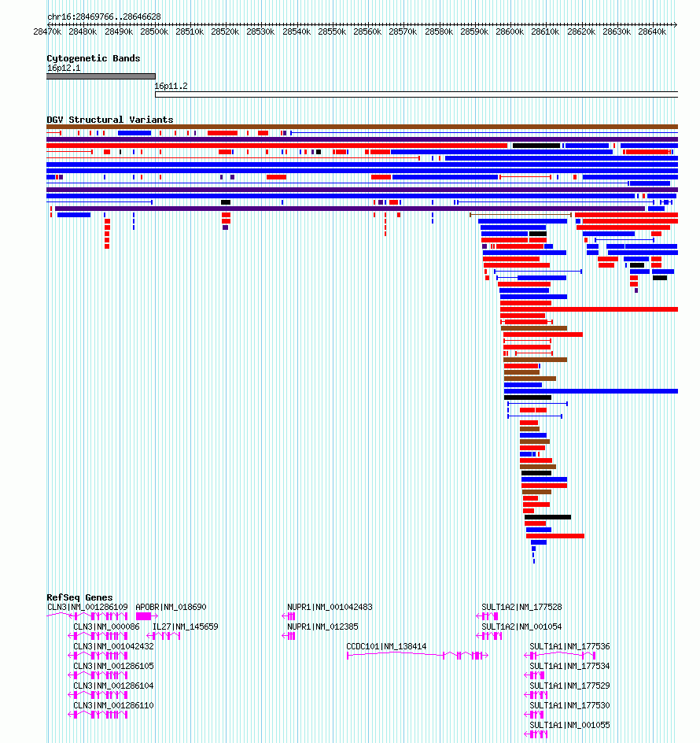Click the 28640k ruler tick label
The image size is (700, 743).
[x=652, y=31]
